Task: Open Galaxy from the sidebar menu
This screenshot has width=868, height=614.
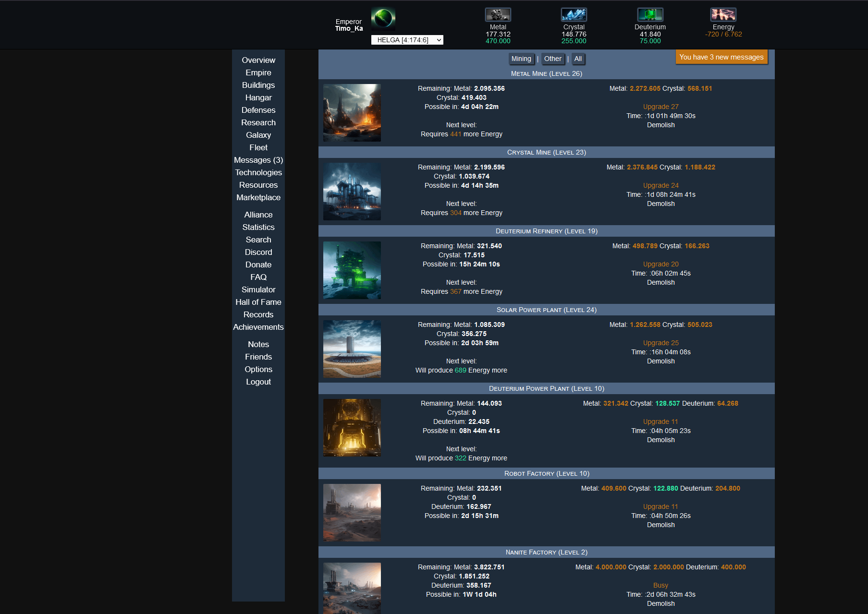Action: coord(258,135)
